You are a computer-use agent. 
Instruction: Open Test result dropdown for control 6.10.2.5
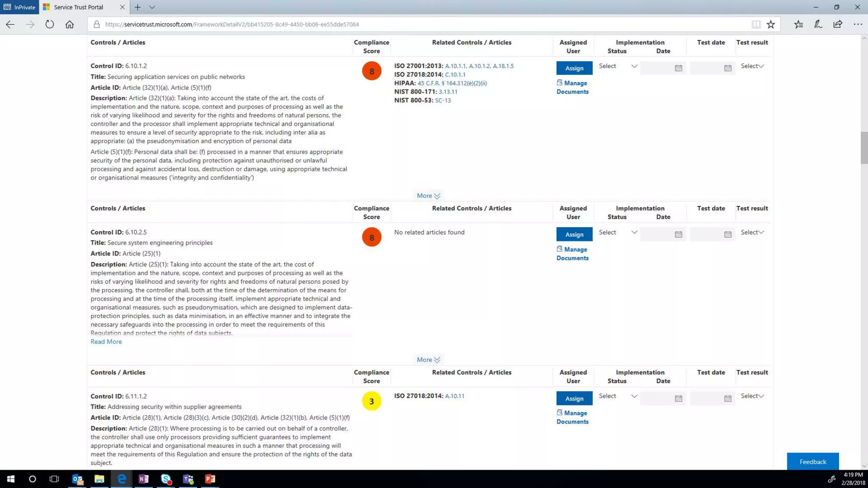(x=752, y=232)
